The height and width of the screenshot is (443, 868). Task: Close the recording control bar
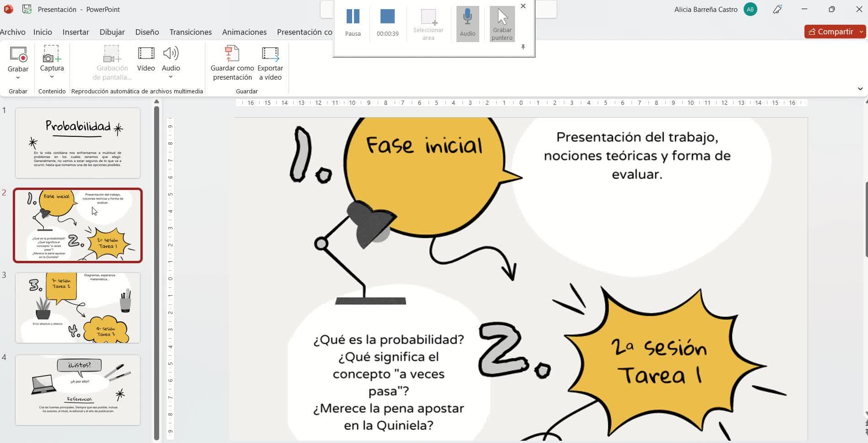point(523,6)
